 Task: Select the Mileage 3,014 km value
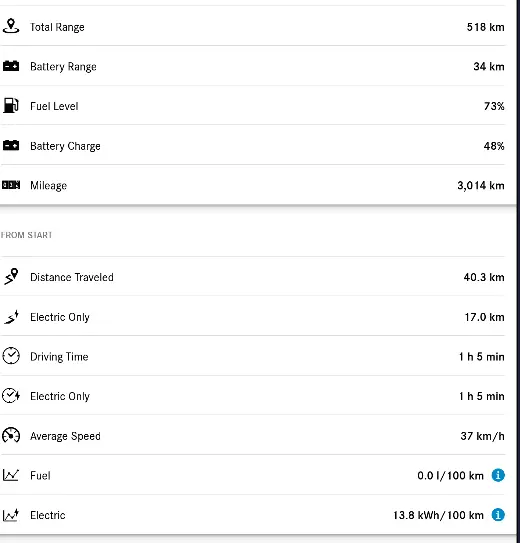tap(481, 186)
